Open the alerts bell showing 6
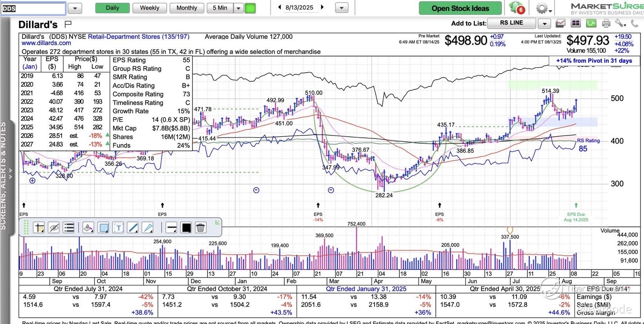The width and height of the screenshot is (644, 324). (x=516, y=8)
